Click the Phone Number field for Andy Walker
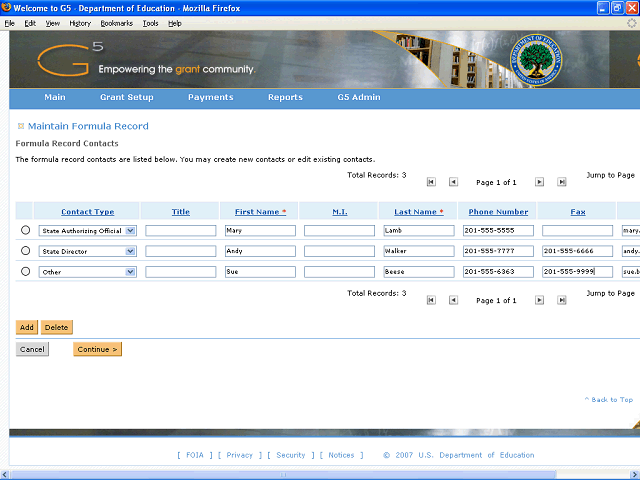640x480 pixels. coord(497,251)
